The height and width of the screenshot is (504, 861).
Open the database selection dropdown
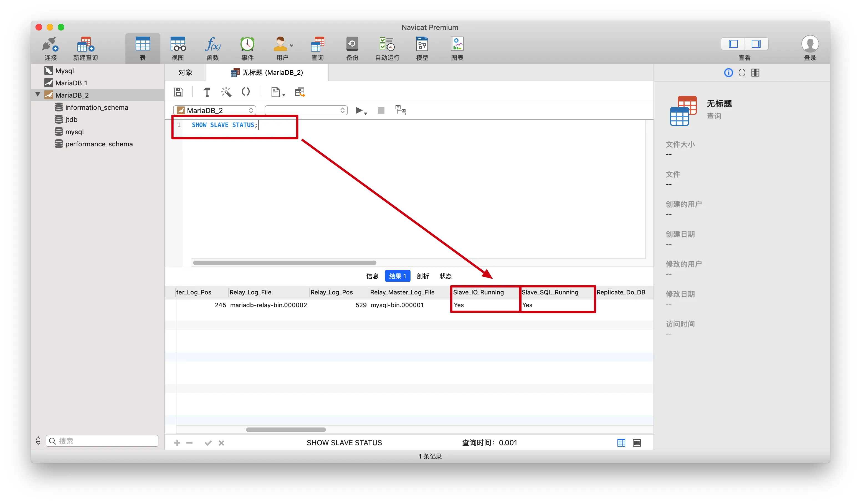306,110
